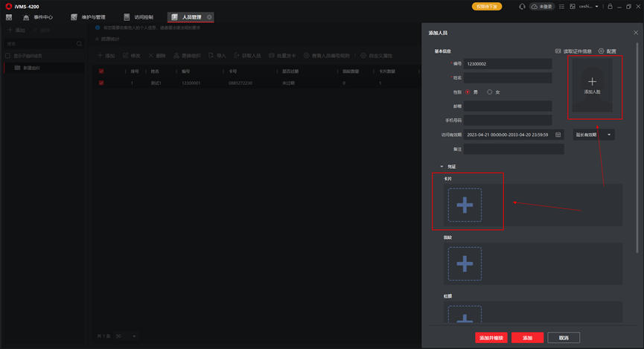Click the organization search magnifier icon

[79, 43]
